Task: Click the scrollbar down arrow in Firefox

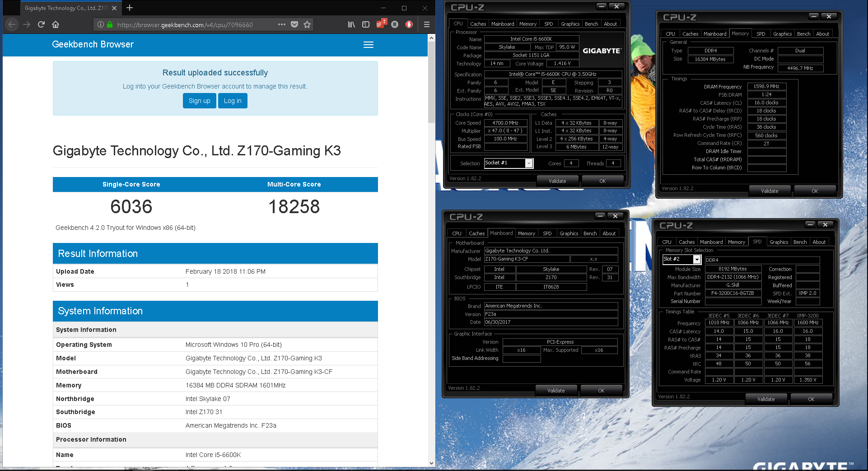Action: click(431, 463)
